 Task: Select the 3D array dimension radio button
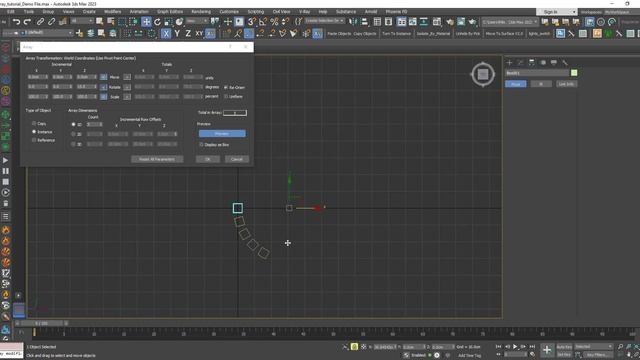tap(73, 144)
